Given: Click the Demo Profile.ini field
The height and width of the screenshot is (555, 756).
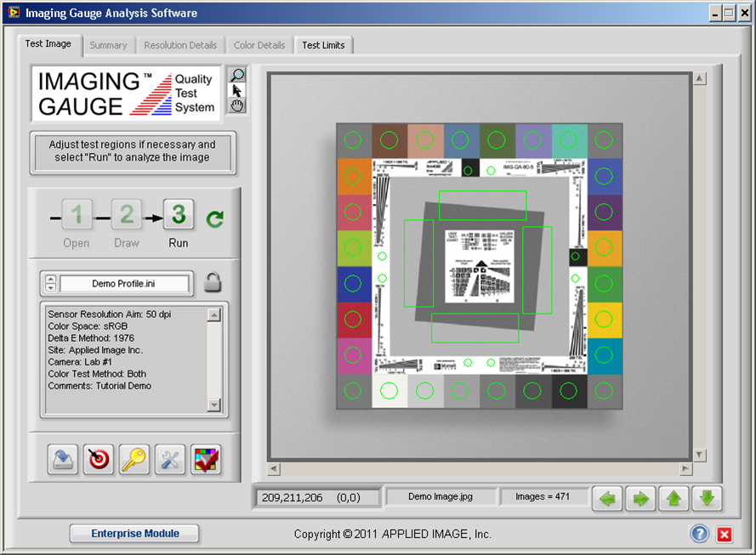Looking at the screenshot, I should (124, 283).
